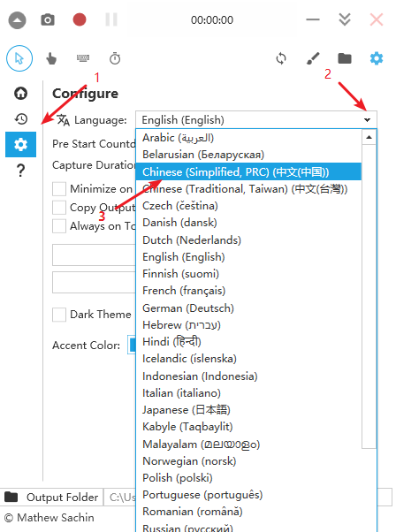
Task: Toggle the keystrokes keyboard icon
Action: click(83, 58)
